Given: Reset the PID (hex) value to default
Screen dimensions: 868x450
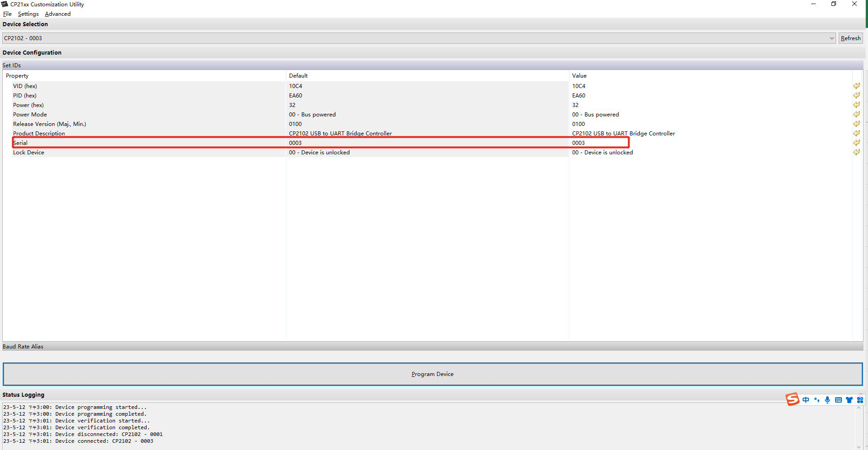Looking at the screenshot, I should 856,95.
